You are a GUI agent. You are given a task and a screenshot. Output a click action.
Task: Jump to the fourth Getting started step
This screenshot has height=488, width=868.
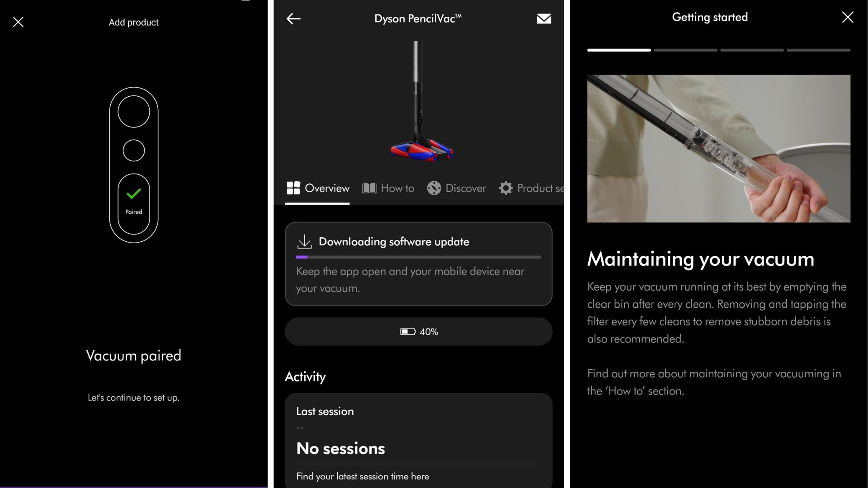pyautogui.click(x=818, y=50)
